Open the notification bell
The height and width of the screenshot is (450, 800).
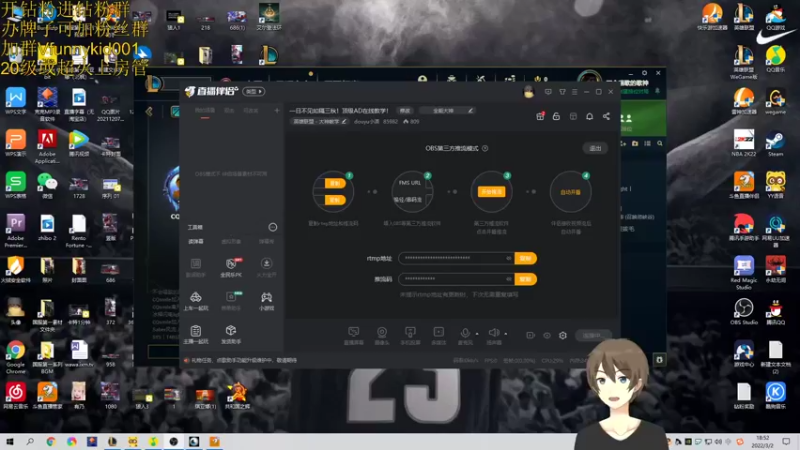tap(589, 116)
